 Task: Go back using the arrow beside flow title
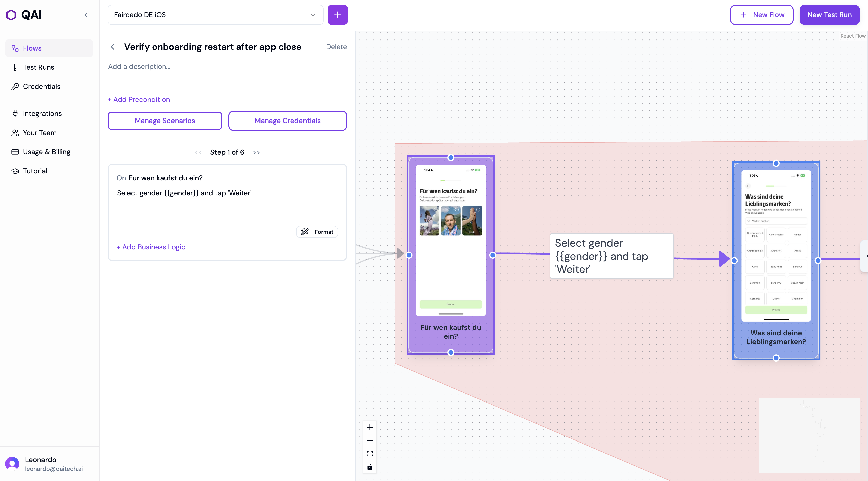coord(113,47)
